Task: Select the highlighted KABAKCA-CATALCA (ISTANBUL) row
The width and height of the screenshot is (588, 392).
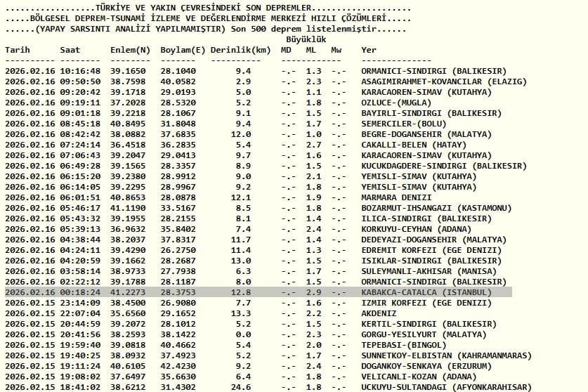Action: click(259, 292)
